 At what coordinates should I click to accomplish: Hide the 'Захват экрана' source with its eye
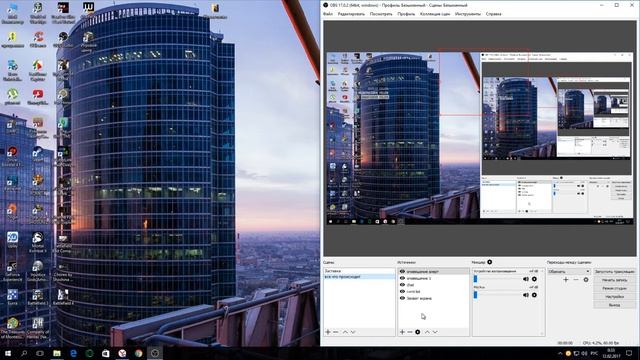[x=402, y=298]
